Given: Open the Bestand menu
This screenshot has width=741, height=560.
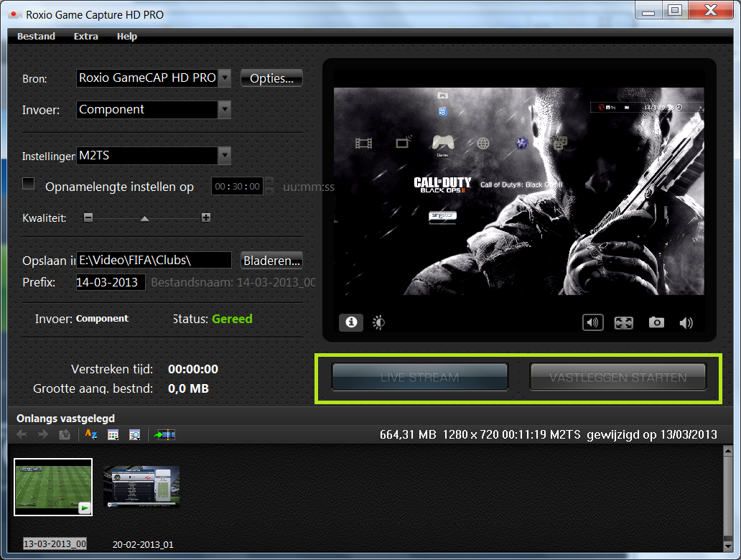Looking at the screenshot, I should (x=36, y=37).
